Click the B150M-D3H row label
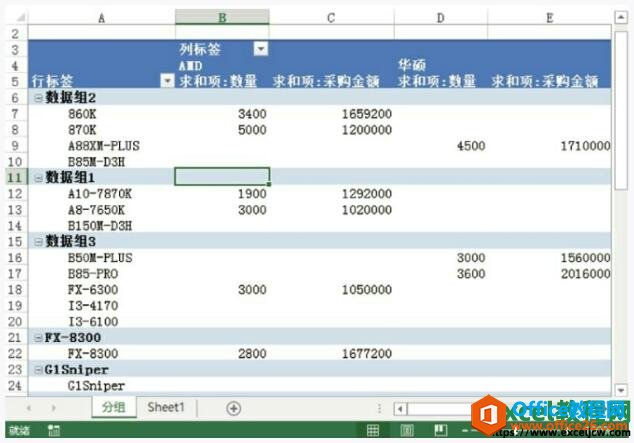The image size is (634, 443). pos(100,226)
